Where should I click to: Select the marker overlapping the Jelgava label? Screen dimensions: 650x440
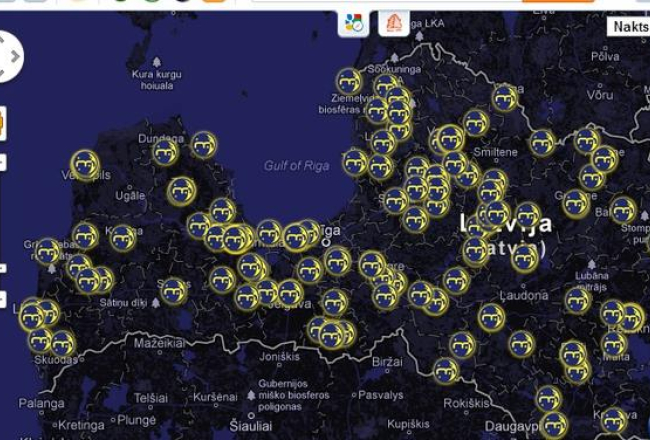(x=290, y=293)
